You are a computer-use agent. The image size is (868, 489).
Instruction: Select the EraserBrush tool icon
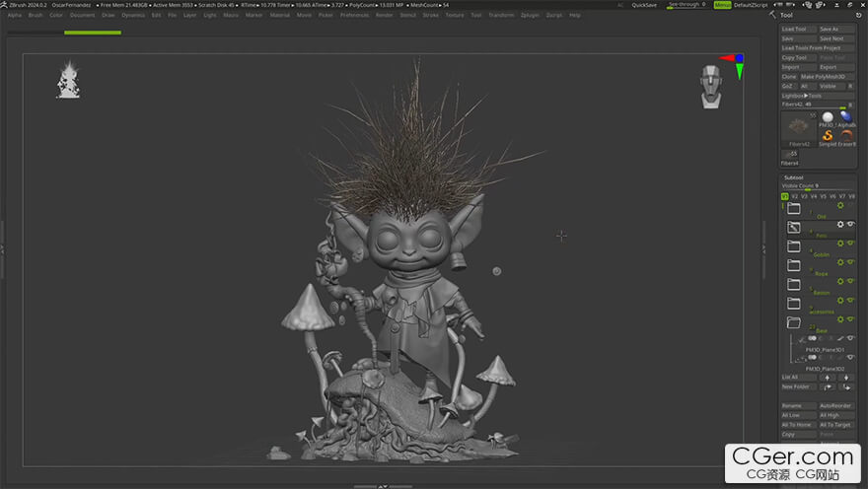(x=846, y=135)
